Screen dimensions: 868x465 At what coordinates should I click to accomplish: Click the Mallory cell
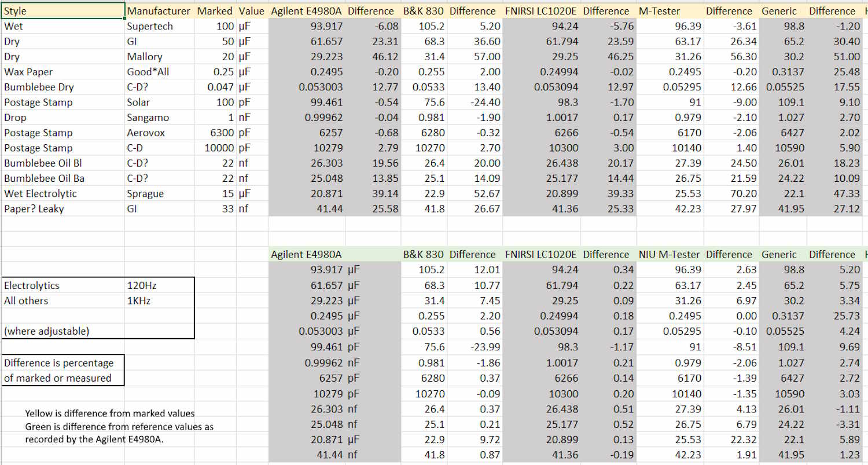145,57
